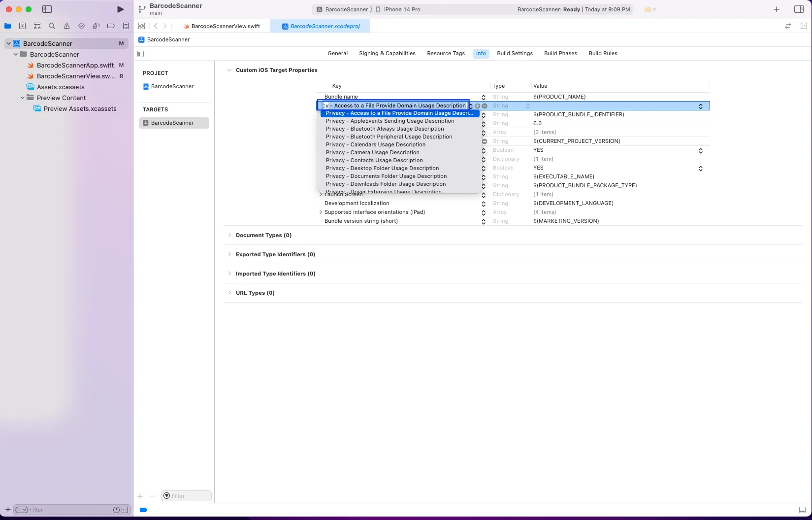The width and height of the screenshot is (812, 520).
Task: Open BarcodeScannerView.swift editor tab
Action: [222, 26]
